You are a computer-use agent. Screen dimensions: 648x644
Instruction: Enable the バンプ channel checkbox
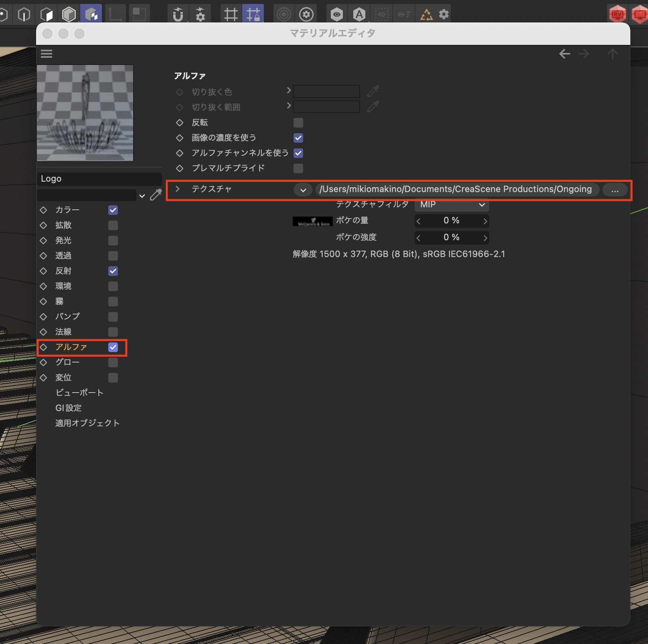(113, 317)
